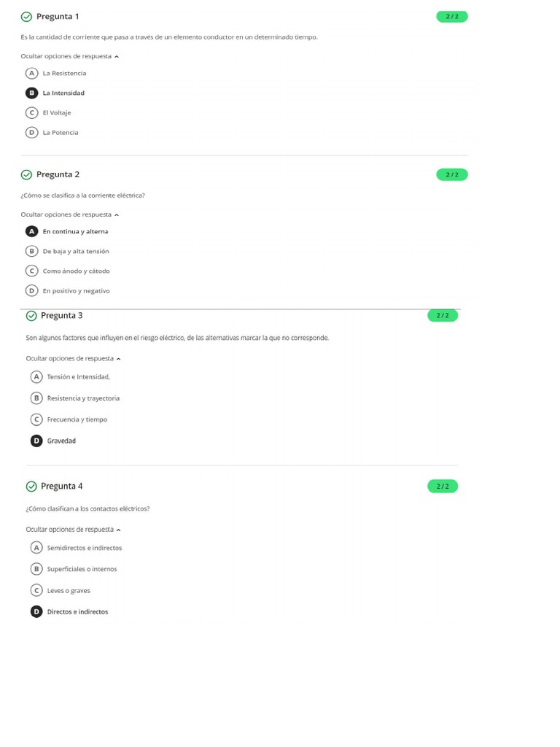This screenshot has width=560, height=747.
Task: Collapse answer options under Pregunta 3
Action: point(73,359)
